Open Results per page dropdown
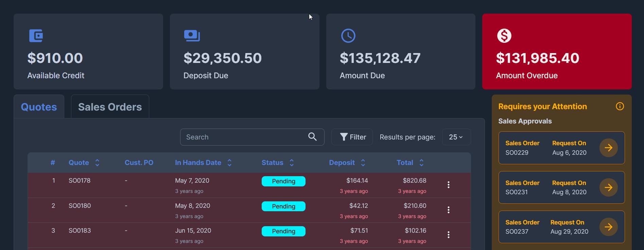 456,137
